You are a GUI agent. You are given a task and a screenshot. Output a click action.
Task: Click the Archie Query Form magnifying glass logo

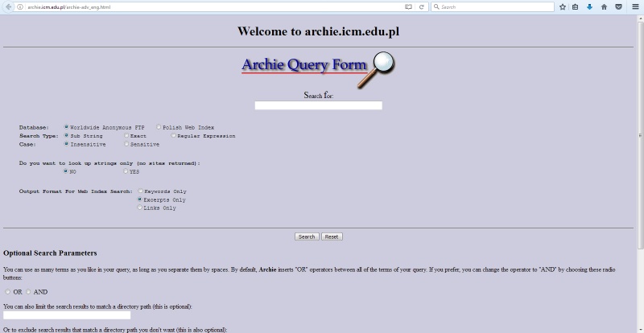click(376, 69)
